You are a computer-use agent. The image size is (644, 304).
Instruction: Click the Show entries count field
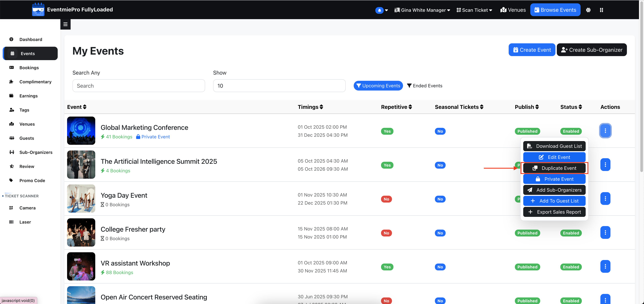279,86
